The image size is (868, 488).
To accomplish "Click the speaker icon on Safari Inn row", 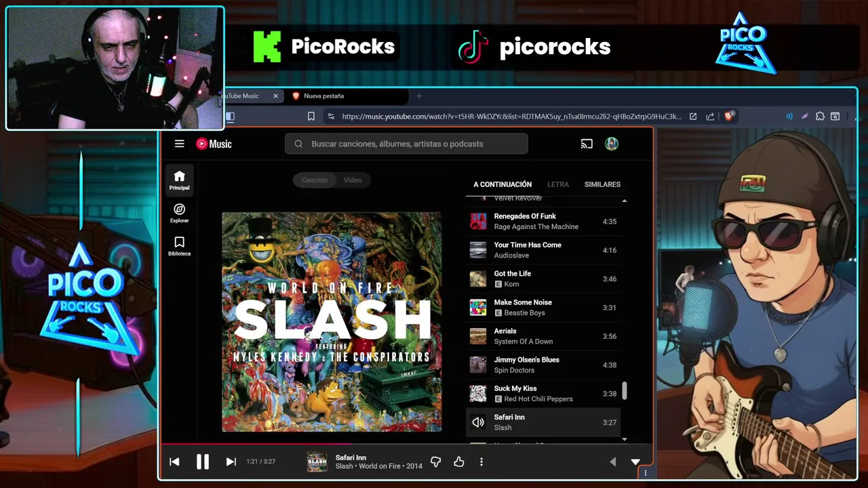I will [x=478, y=422].
